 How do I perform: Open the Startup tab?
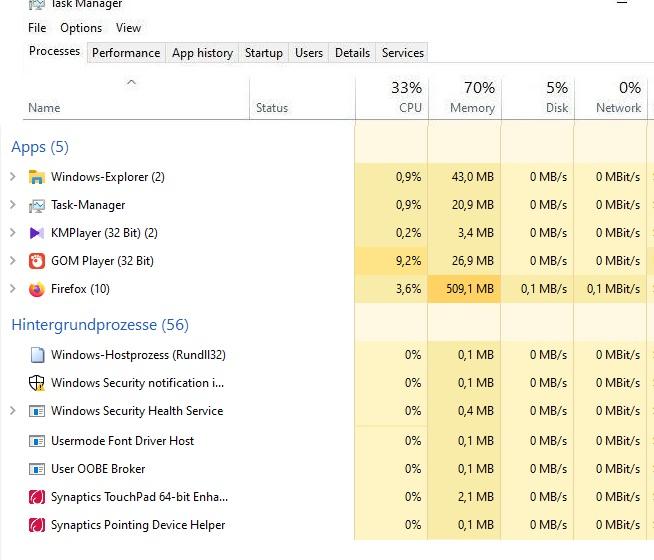coord(264,53)
